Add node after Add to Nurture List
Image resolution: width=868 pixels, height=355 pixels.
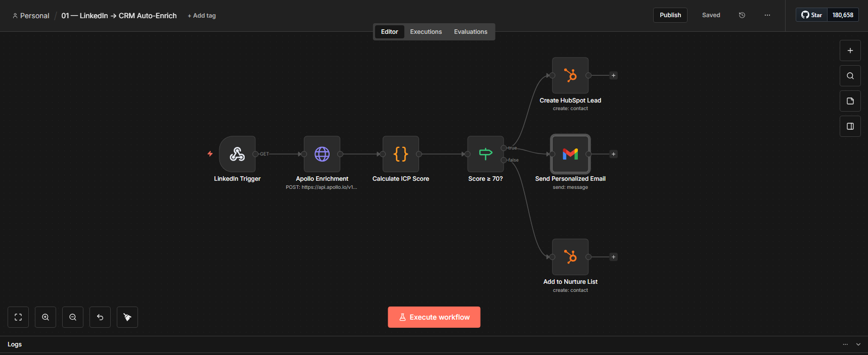coord(614,257)
